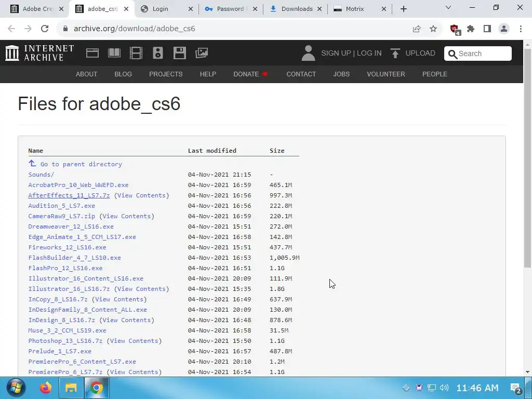
Task: Toggle the browser side panel icon
Action: (487, 29)
